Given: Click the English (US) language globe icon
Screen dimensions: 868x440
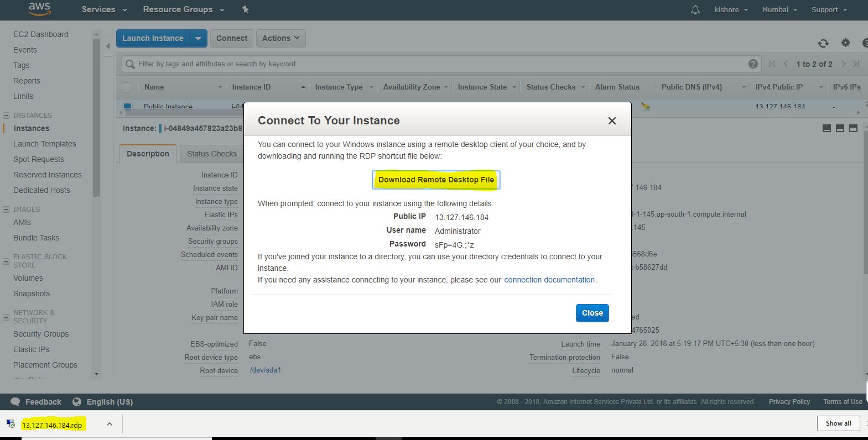Looking at the screenshot, I should click(x=77, y=402).
